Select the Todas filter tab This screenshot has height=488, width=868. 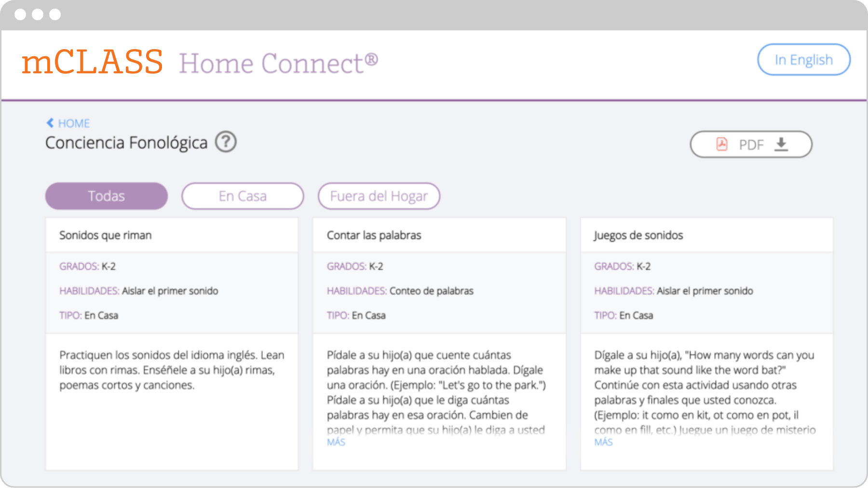107,196
